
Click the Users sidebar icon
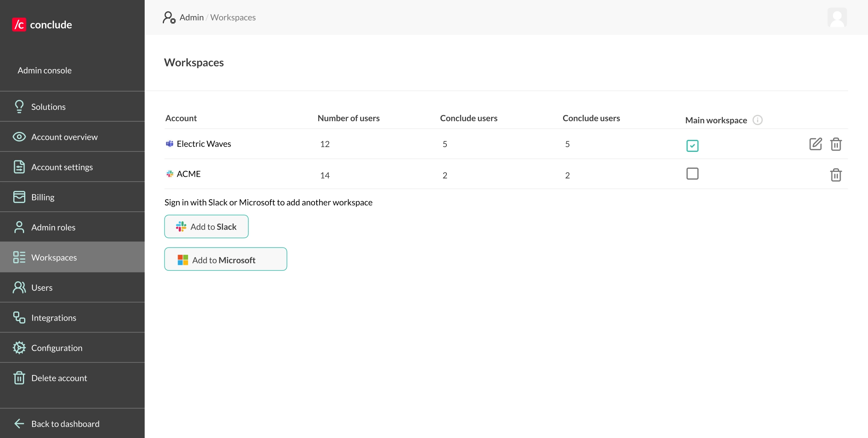tap(19, 287)
